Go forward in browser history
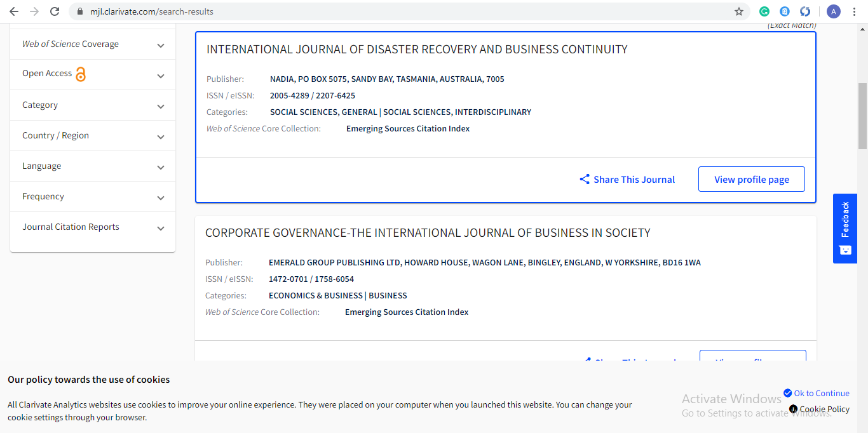 [x=34, y=11]
